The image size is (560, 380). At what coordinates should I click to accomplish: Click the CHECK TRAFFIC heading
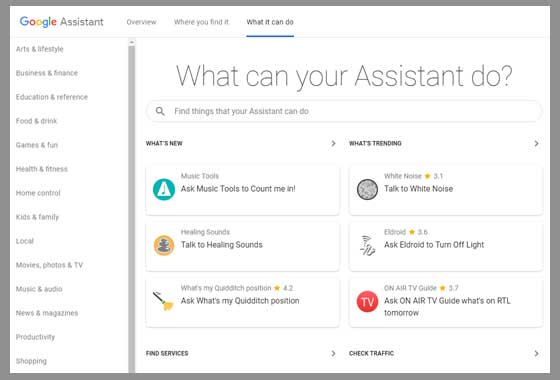[371, 353]
